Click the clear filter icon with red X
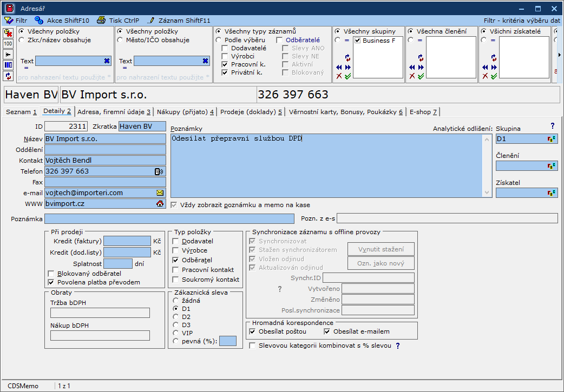Image resolution: width=564 pixels, height=392 pixels. tap(8, 33)
